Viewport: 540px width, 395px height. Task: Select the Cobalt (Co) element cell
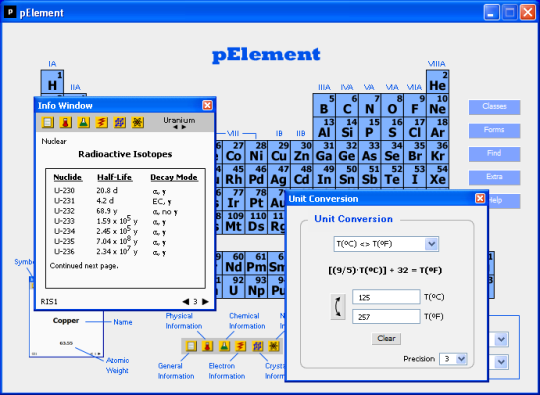coord(233,152)
